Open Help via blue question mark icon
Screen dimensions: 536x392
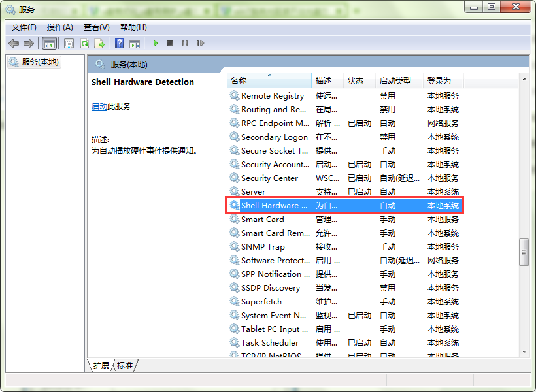pyautogui.click(x=119, y=43)
